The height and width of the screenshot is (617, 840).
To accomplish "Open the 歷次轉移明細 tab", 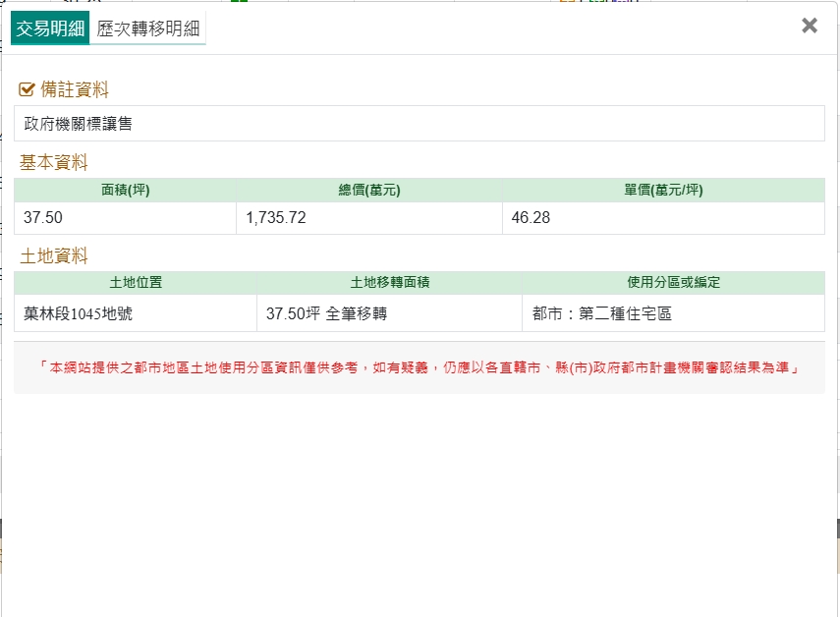I will click(x=147, y=28).
